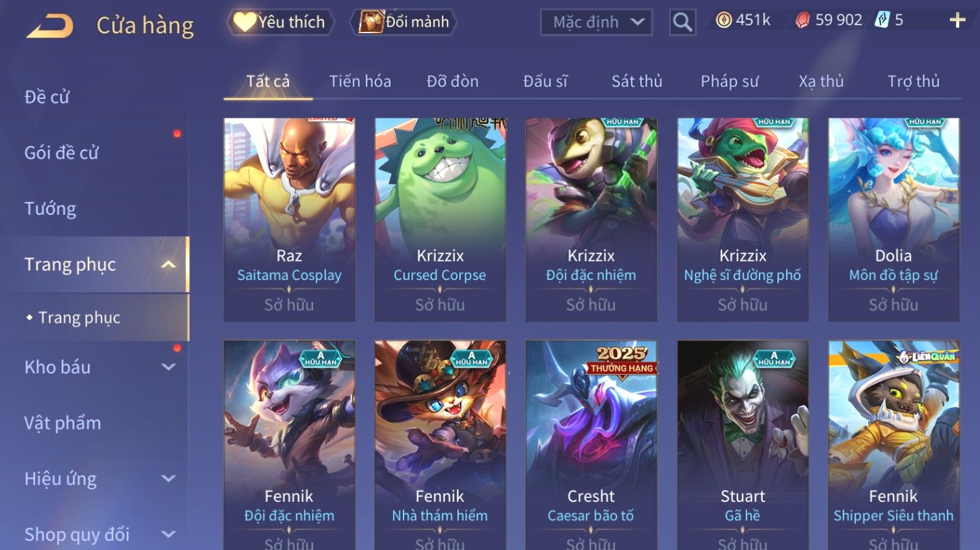The width and height of the screenshot is (980, 550).
Task: Select the Stuart Gã hề skin card
Action: [742, 445]
